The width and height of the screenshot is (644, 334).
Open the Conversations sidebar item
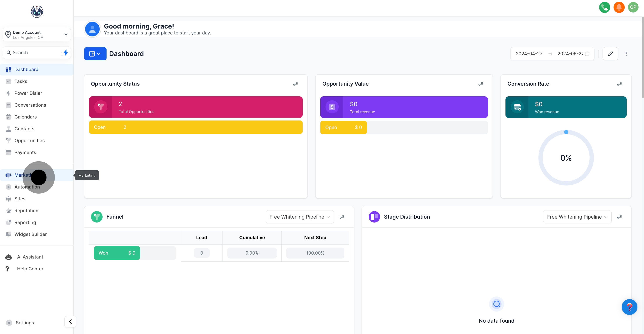tap(30, 105)
